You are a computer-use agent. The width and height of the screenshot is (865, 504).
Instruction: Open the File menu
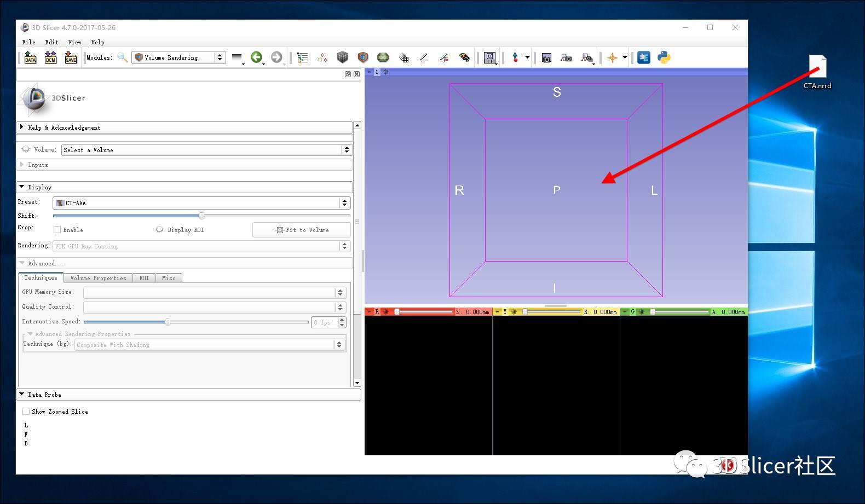coord(28,42)
